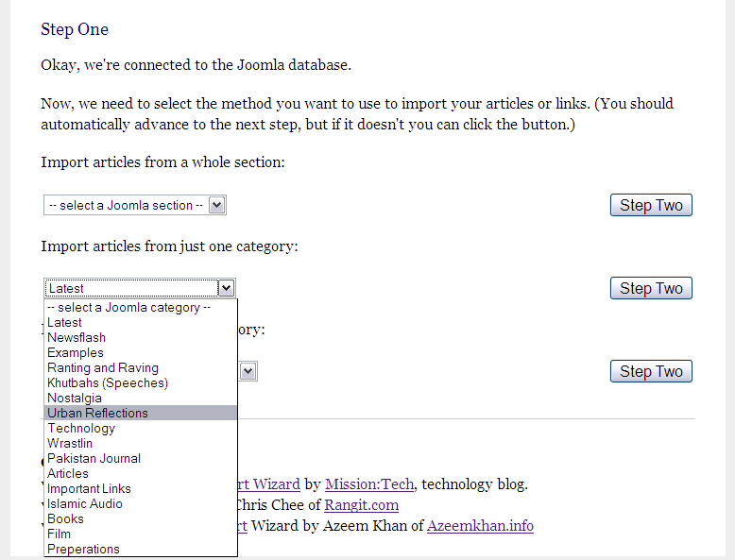This screenshot has width=735, height=560.
Task: Choose the Nostalgia category
Action: tap(75, 398)
